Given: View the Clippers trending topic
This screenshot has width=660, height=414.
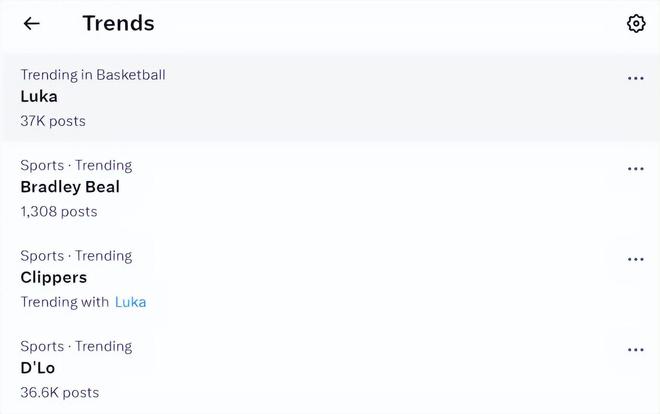Looking at the screenshot, I should pyautogui.click(x=54, y=277).
